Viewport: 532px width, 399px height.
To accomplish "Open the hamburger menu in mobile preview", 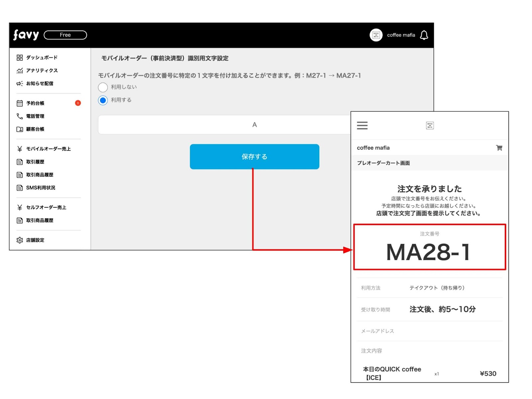I will click(x=362, y=125).
